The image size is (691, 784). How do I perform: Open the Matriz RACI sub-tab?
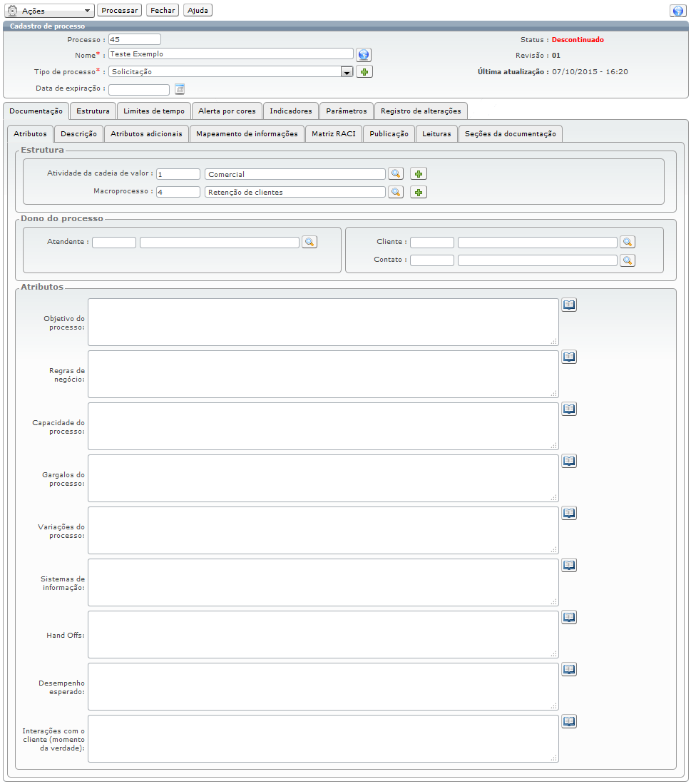point(333,134)
